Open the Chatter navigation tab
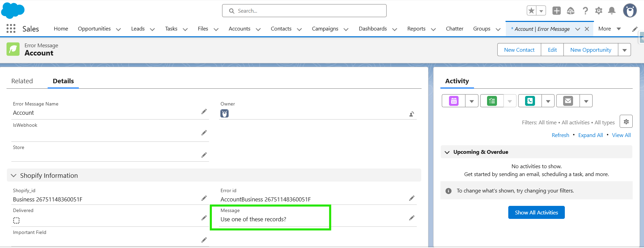 coord(454,29)
